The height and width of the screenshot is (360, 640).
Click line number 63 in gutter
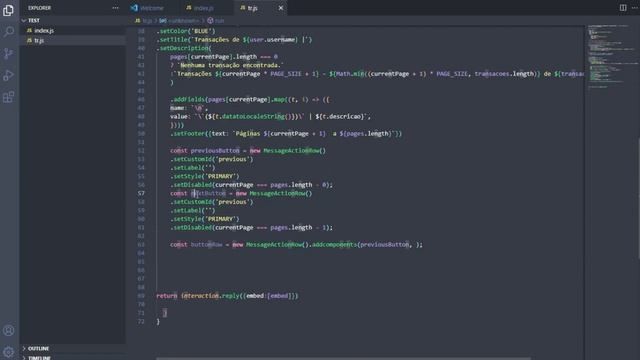[141, 245]
